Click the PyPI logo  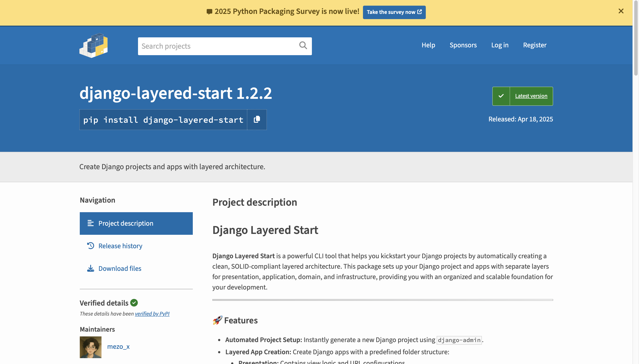point(94,46)
